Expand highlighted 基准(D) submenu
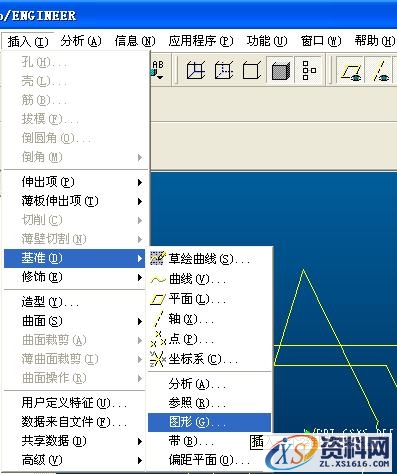This screenshot has width=397, height=474. (75, 258)
